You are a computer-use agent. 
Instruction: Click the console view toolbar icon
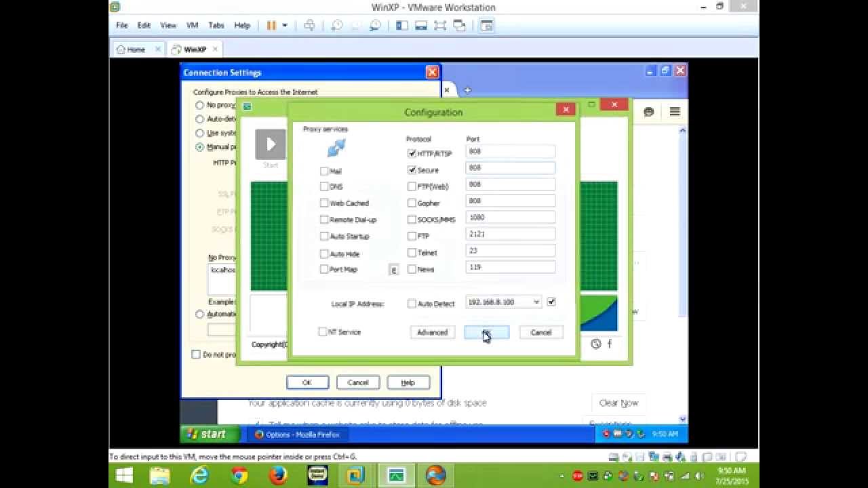(x=486, y=26)
